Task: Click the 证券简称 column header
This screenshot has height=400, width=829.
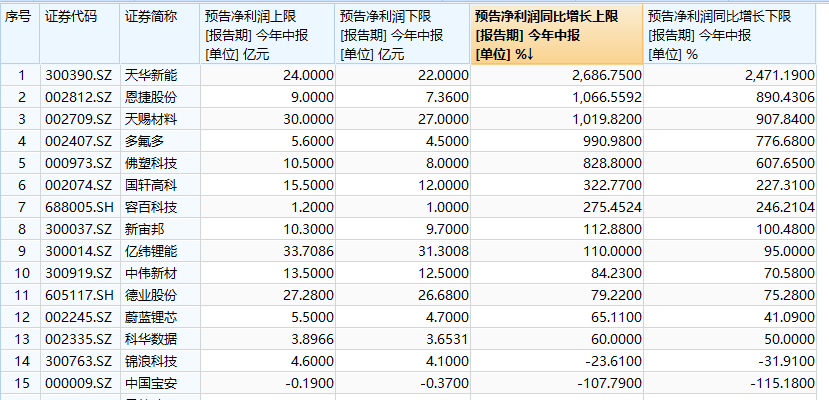Action: (x=160, y=34)
